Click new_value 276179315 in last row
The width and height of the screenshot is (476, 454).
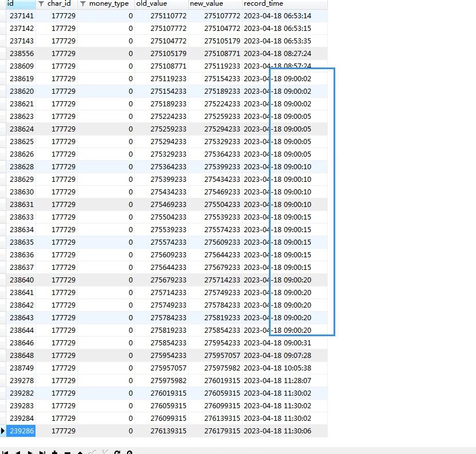[x=222, y=431]
